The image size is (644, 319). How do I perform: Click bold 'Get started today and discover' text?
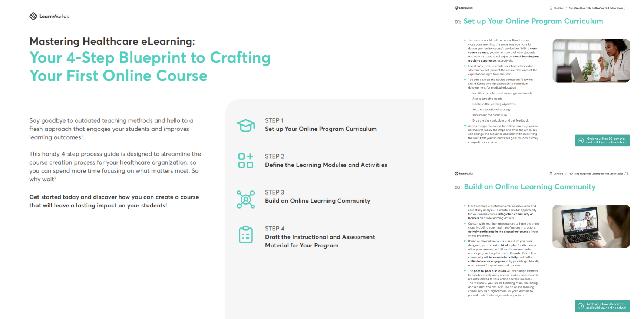(114, 201)
